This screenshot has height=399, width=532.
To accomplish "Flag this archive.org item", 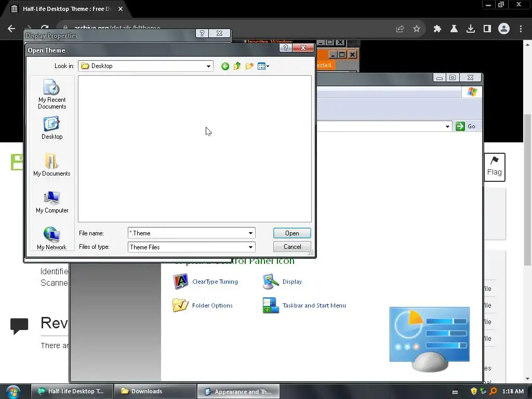I will click(495, 167).
